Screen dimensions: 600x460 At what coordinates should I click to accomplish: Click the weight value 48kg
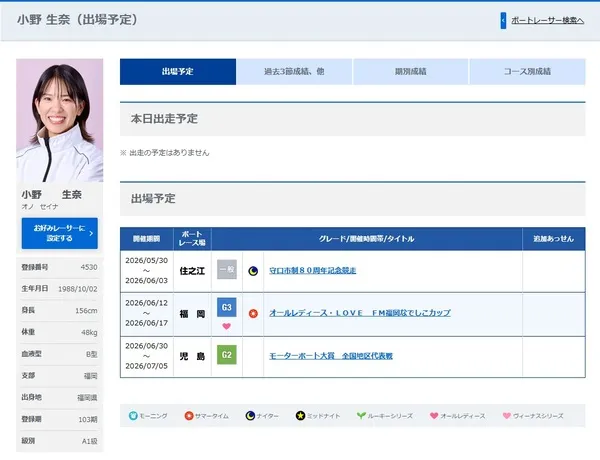pyautogui.click(x=89, y=333)
